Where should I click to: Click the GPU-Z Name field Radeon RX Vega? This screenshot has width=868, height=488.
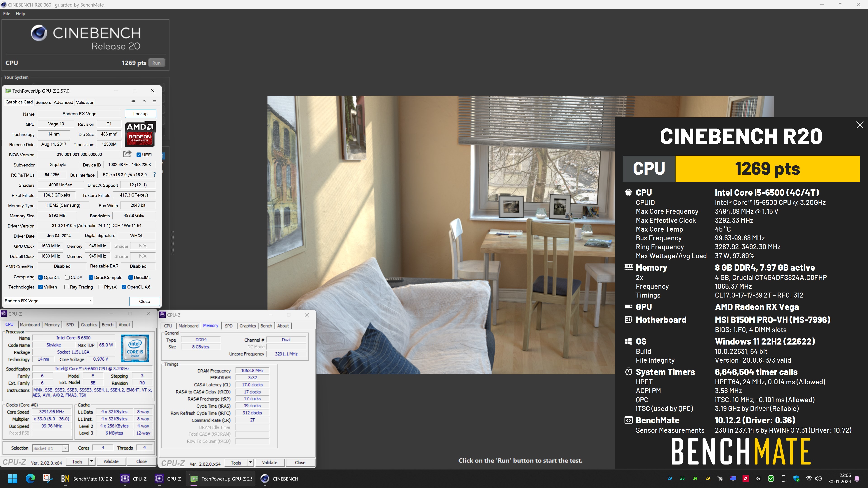(79, 114)
